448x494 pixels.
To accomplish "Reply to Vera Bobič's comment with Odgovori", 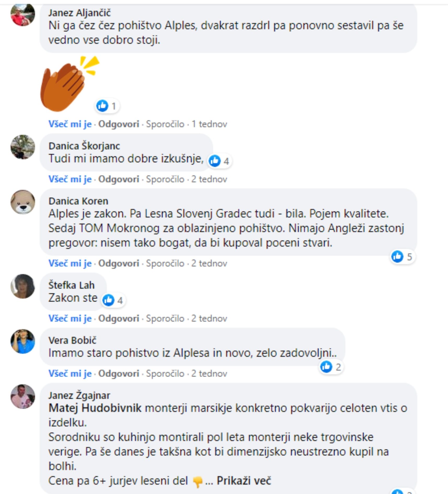I will (119, 374).
